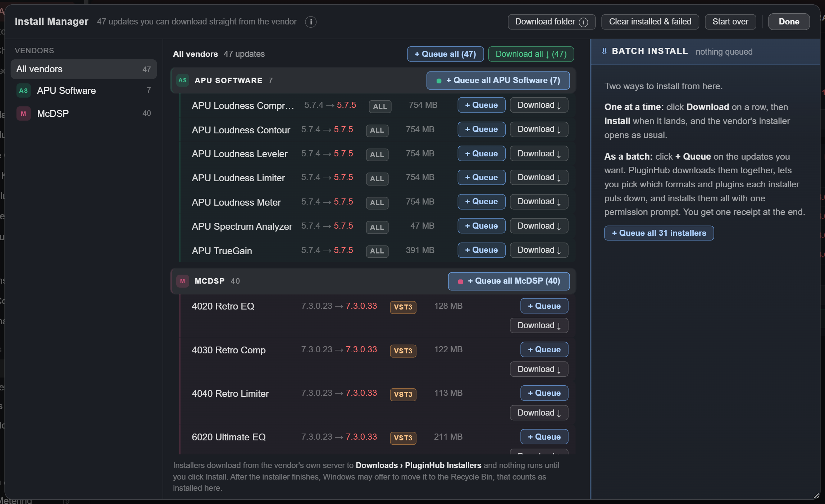
Task: Click the AS badge in APU Software sidebar row
Action: point(23,91)
